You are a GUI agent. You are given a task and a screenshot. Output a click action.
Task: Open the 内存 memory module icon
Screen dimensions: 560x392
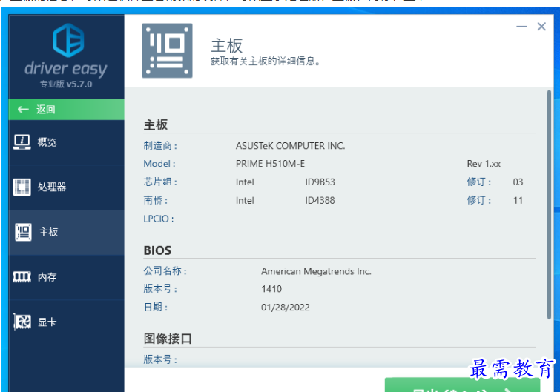click(x=22, y=277)
